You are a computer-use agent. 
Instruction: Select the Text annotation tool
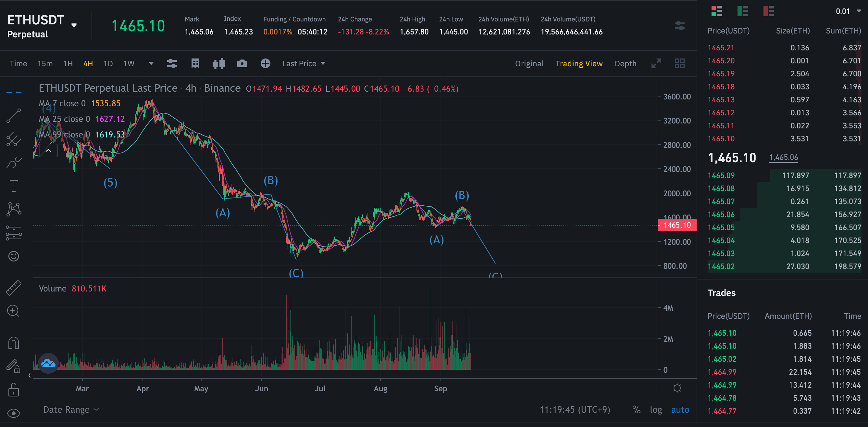click(14, 186)
